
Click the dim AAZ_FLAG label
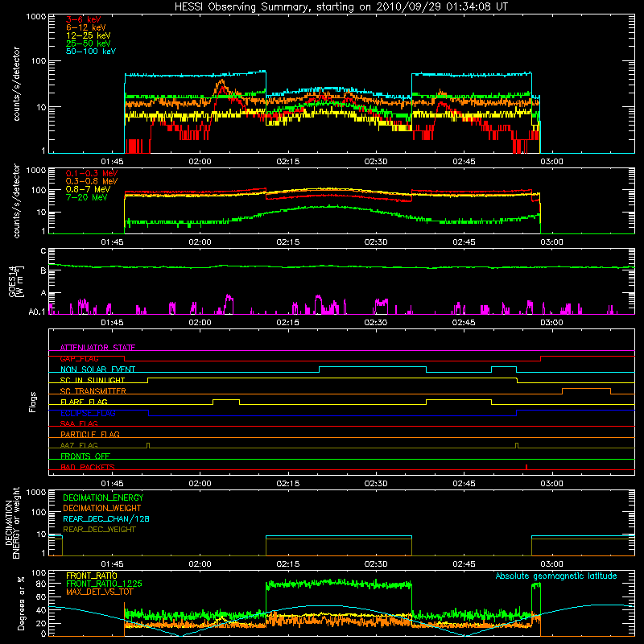[79, 445]
